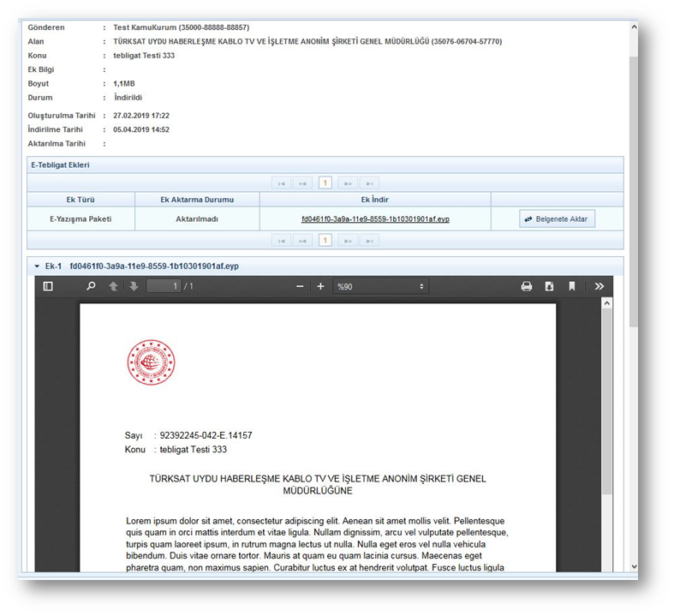Screen dimensions: 674x616
Task: Toggle the PDF viewer sidebar
Action: point(48,286)
